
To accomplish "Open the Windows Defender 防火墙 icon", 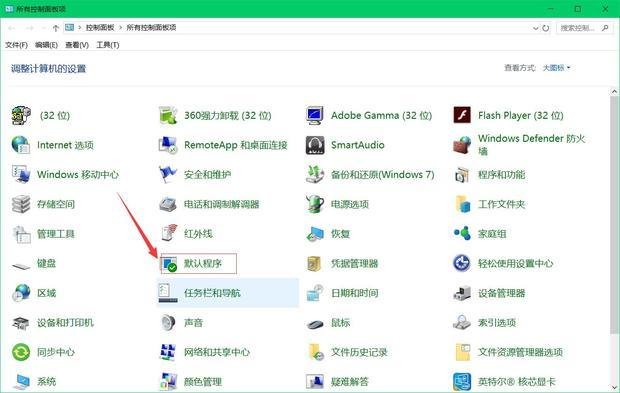I will [x=462, y=145].
